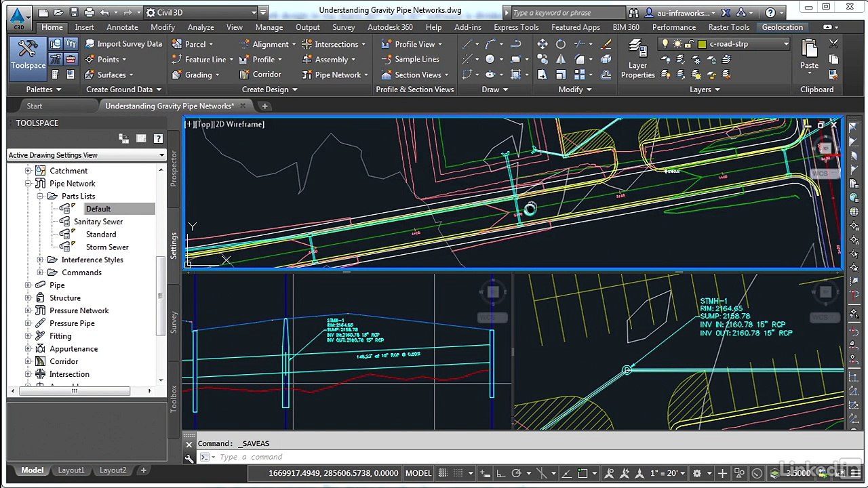Expand the Interference Styles folder

tap(40, 260)
